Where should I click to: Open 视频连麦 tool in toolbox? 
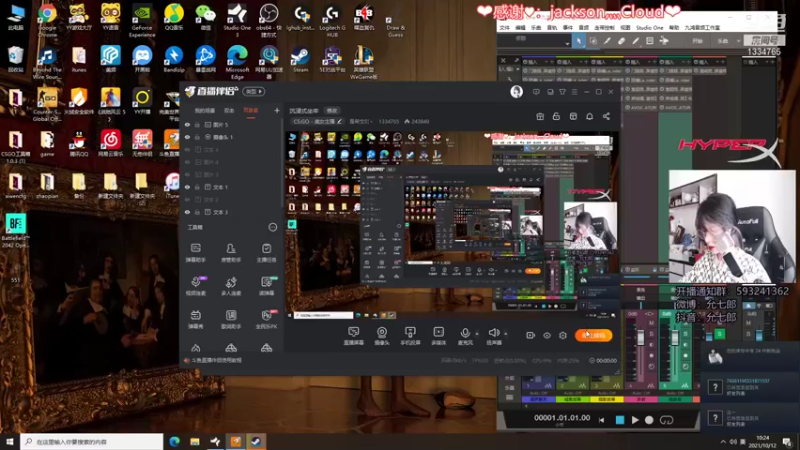195,286
